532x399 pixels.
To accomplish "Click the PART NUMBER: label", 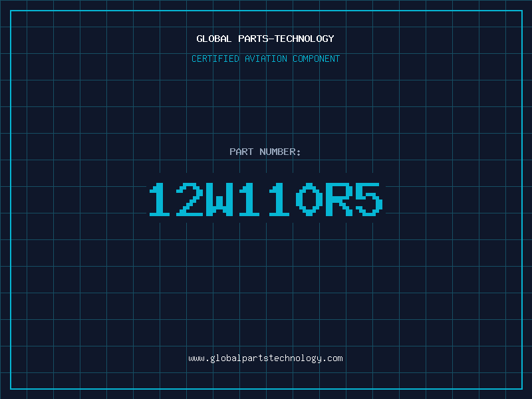I will point(265,152).
